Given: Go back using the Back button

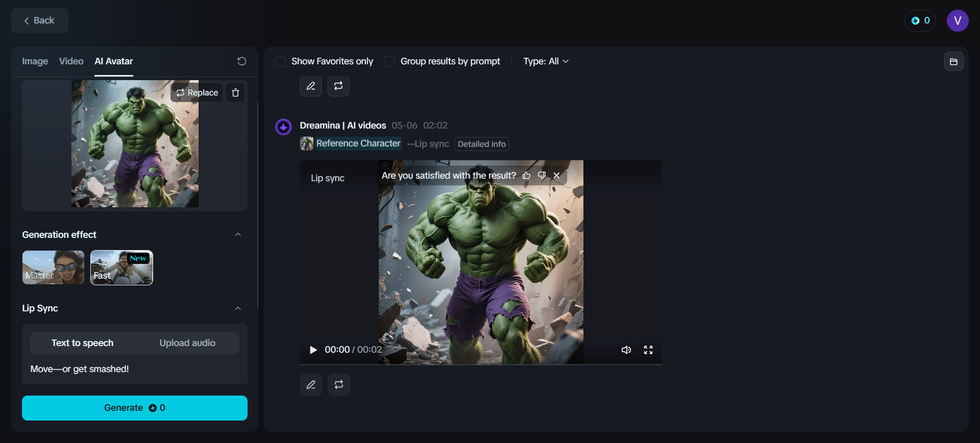Looking at the screenshot, I should tap(40, 21).
